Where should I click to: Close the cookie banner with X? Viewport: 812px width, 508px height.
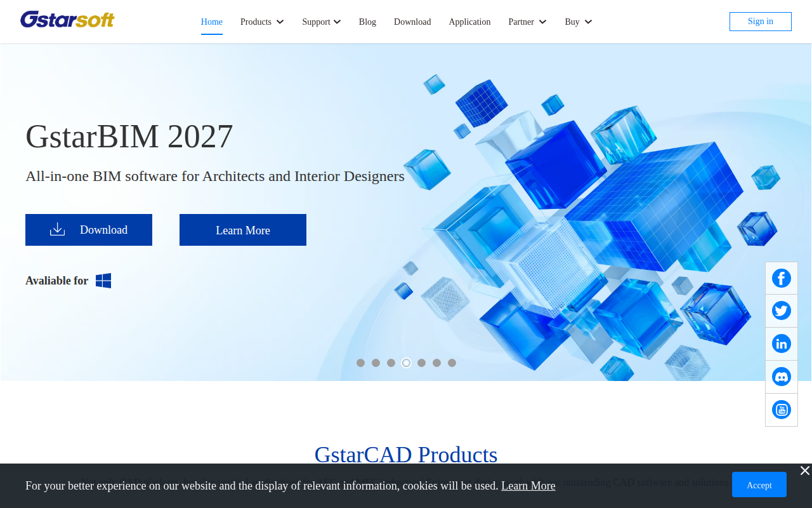[805, 471]
